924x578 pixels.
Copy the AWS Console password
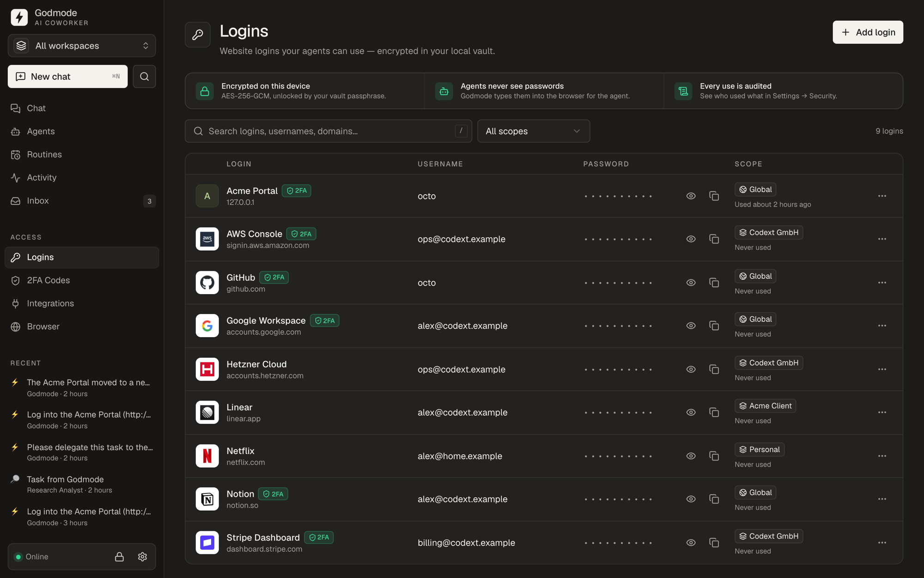click(714, 239)
